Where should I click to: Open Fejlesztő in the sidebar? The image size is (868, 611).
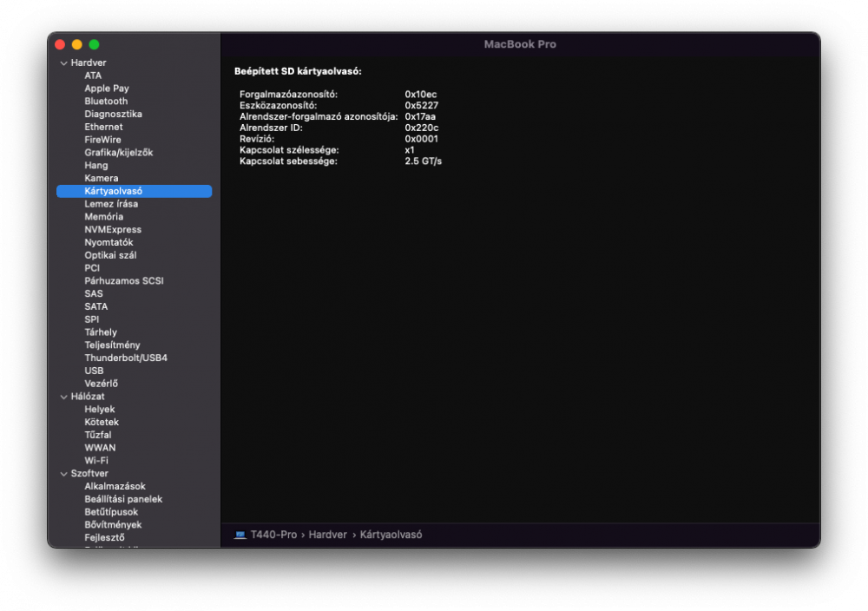point(104,537)
